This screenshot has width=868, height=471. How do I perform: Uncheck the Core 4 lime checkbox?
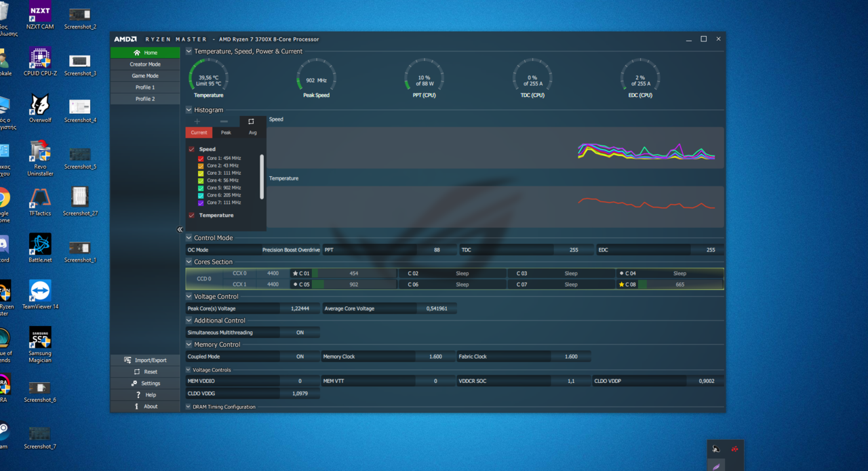coord(201,180)
